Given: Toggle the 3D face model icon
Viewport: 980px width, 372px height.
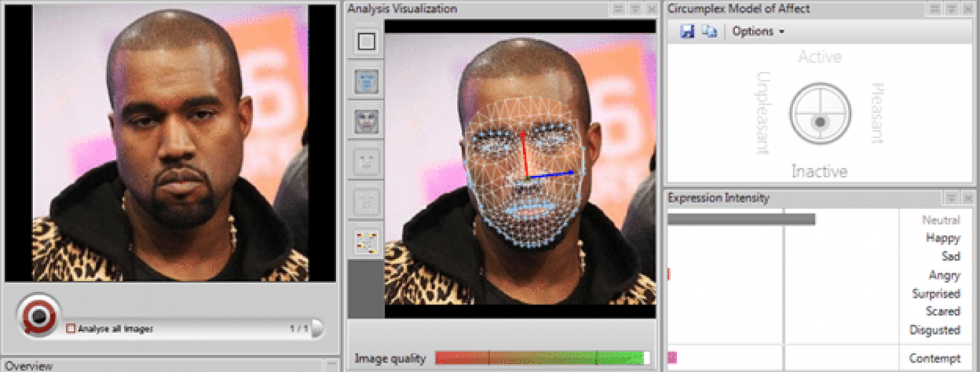Looking at the screenshot, I should (367, 121).
